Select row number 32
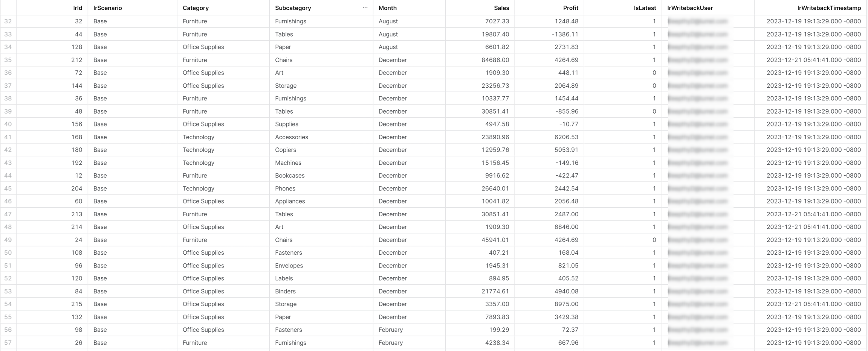Image resolution: width=868 pixels, height=351 pixels. tap(8, 21)
